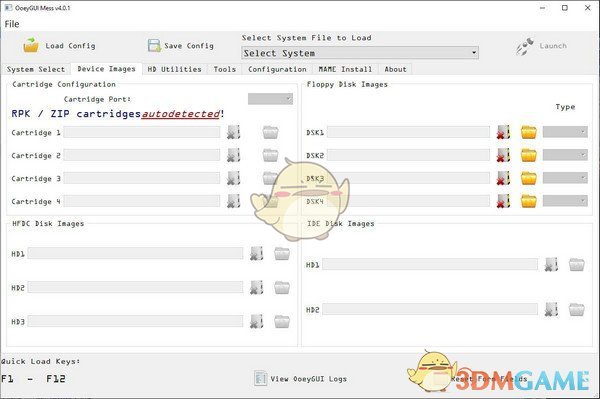Viewport: 600px width, 399px height.
Task: Clear the Cartridge 3 image
Action: (233, 178)
